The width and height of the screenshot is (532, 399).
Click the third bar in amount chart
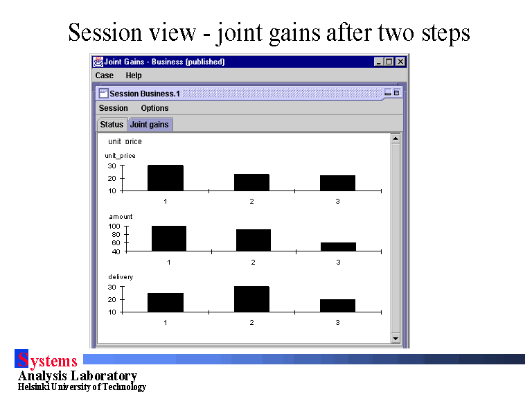[338, 247]
